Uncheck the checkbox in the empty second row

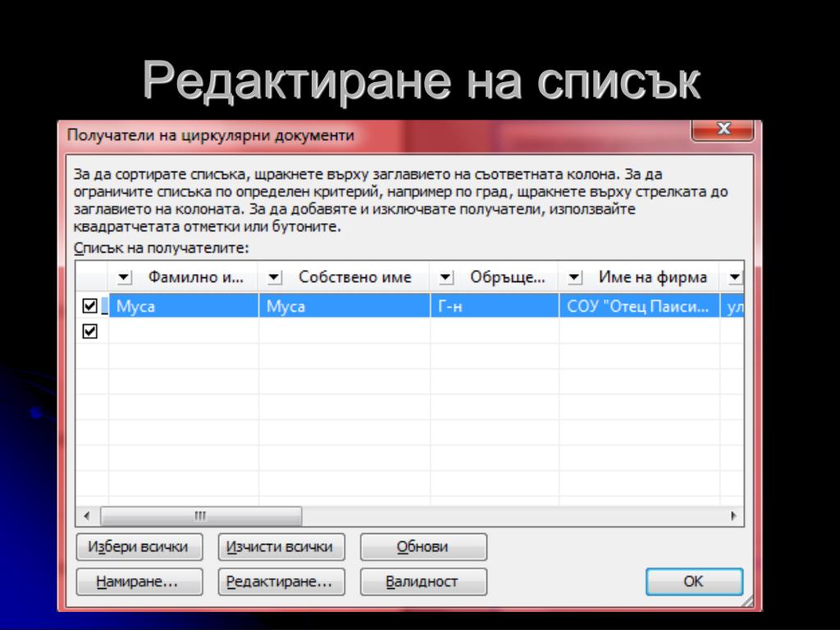(90, 331)
